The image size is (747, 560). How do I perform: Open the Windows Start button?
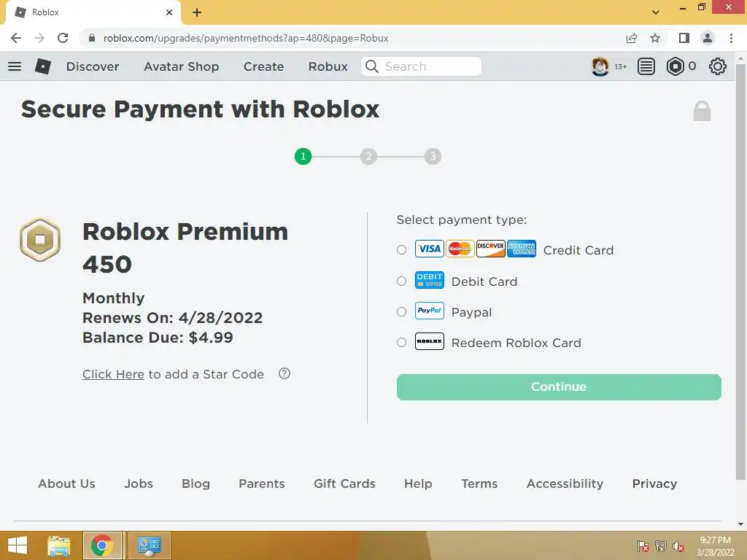coord(18,545)
